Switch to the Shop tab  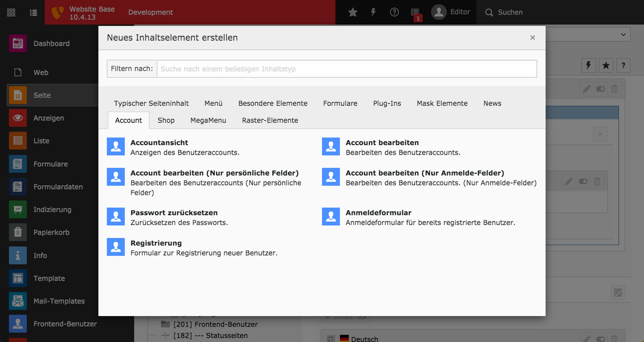166,120
